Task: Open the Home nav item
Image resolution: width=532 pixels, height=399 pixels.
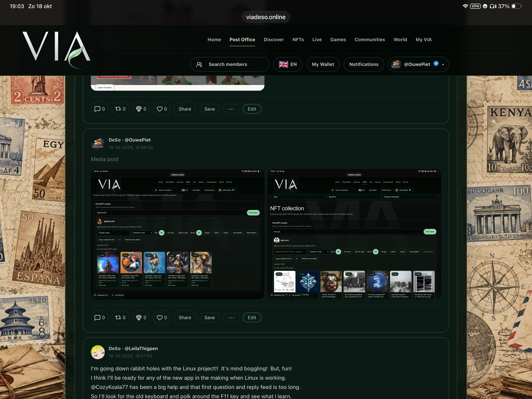Action: 214,40
